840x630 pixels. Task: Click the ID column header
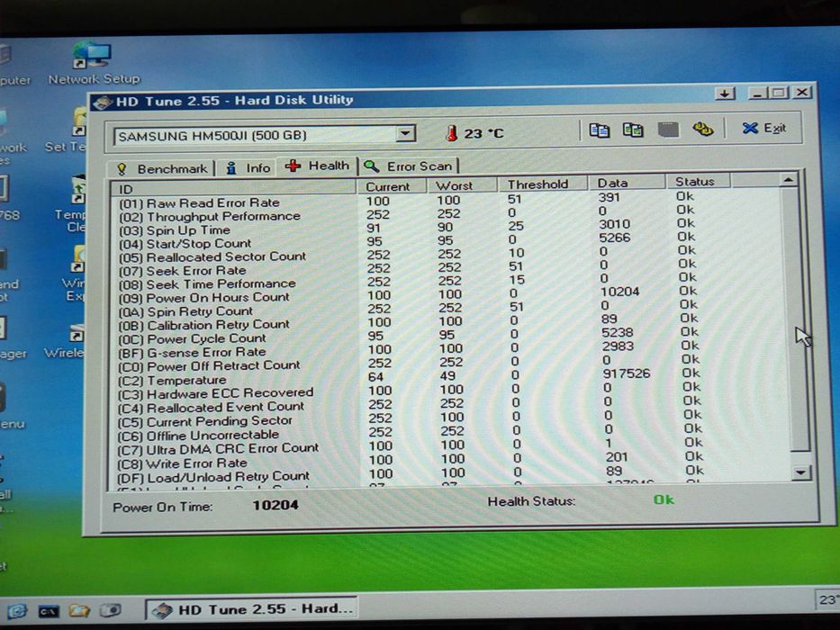[233, 189]
